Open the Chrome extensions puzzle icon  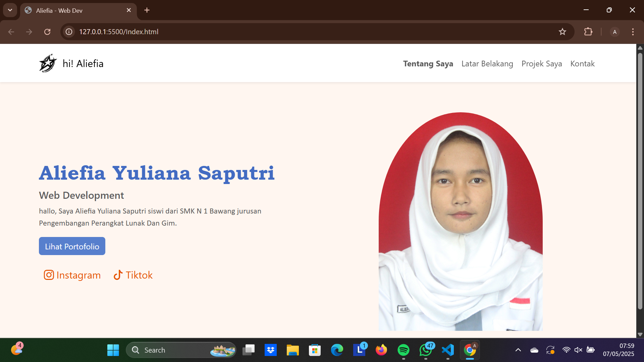click(588, 32)
